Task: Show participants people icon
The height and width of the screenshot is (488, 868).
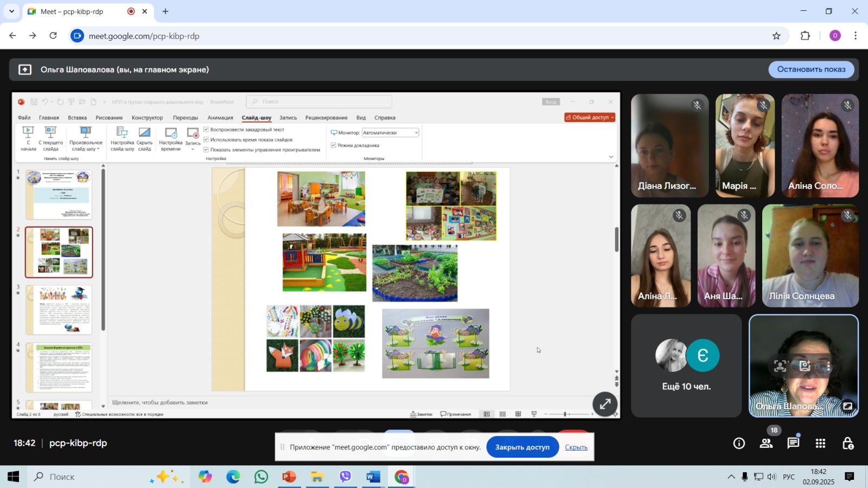Action: pos(766,444)
